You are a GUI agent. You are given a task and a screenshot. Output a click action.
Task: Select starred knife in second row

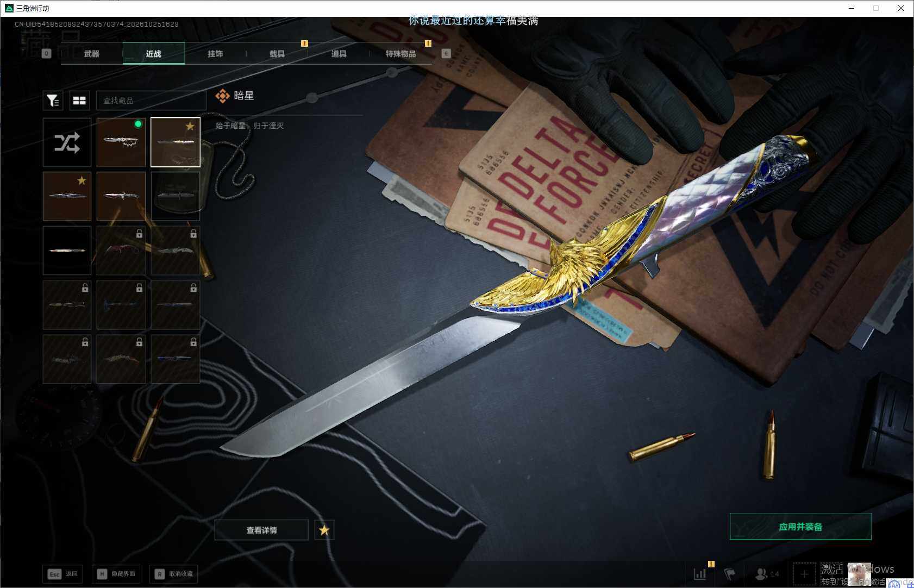point(67,196)
